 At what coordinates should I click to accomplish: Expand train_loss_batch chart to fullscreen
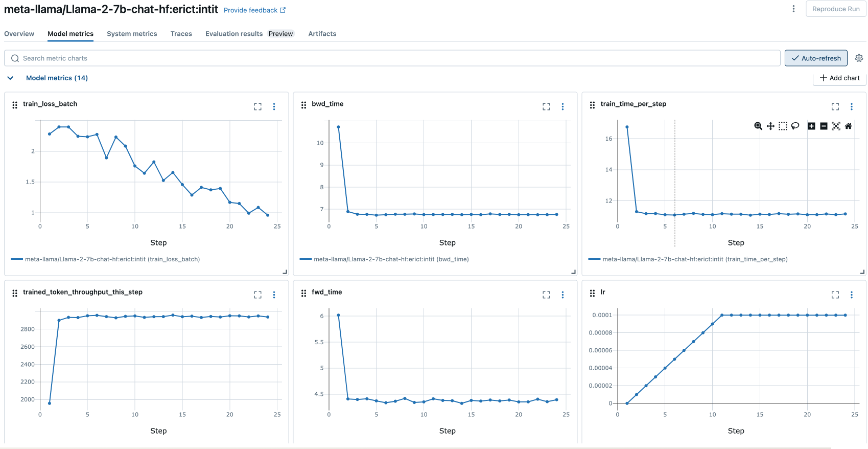[x=257, y=106]
